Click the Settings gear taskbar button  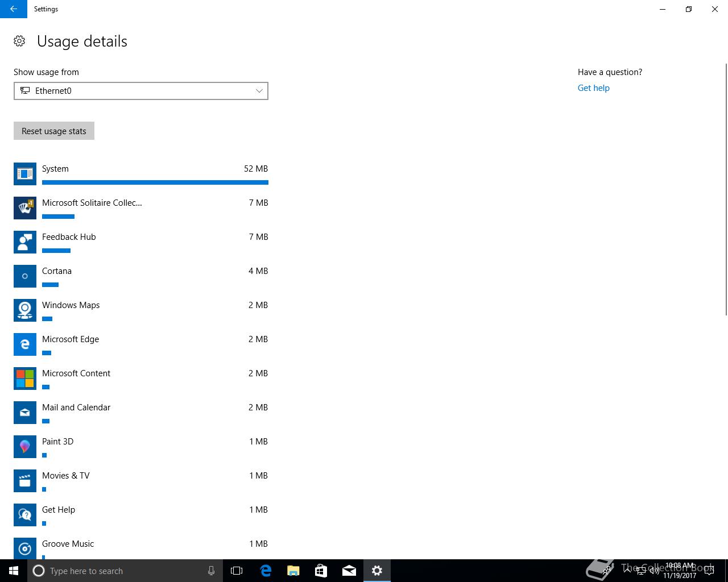click(377, 571)
